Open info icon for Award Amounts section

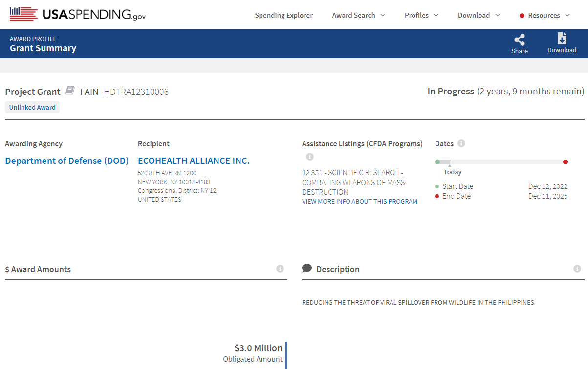coord(280,269)
